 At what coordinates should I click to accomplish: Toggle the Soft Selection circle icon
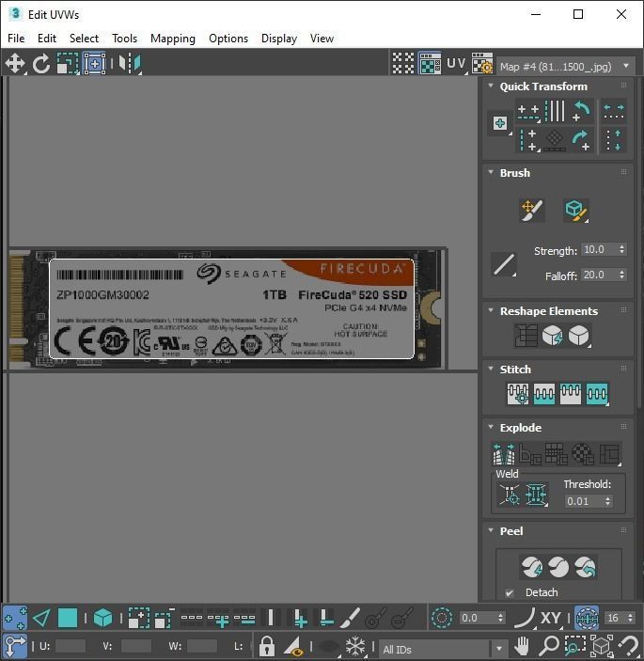[442, 618]
